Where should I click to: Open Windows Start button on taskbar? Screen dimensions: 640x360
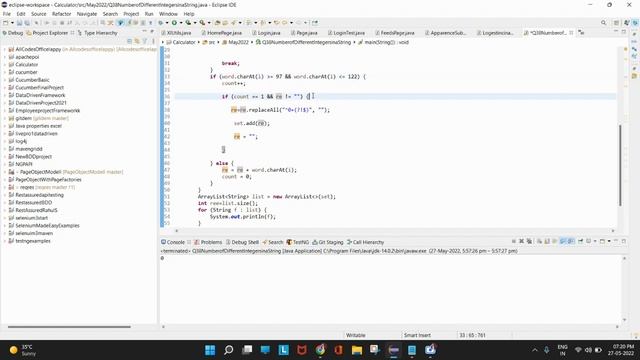[210, 350]
